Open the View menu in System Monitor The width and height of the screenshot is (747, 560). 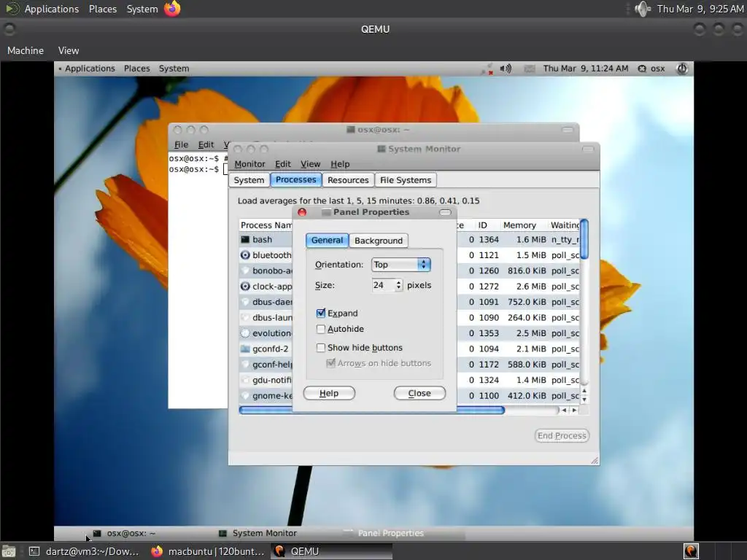click(x=311, y=164)
